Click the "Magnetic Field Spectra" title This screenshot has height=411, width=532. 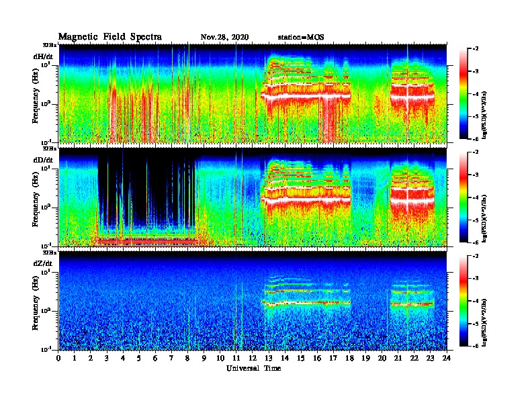110,37
